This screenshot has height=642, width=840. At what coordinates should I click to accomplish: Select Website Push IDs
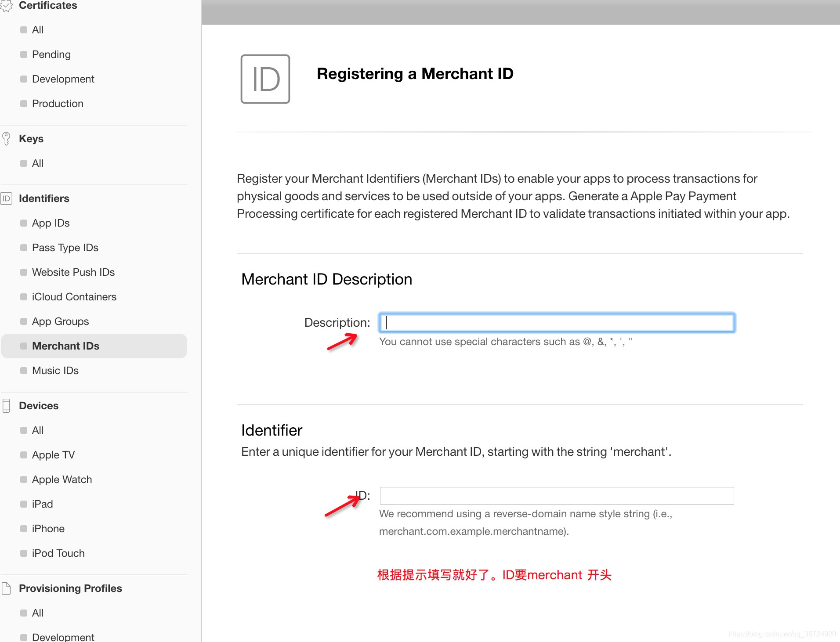[x=73, y=272]
